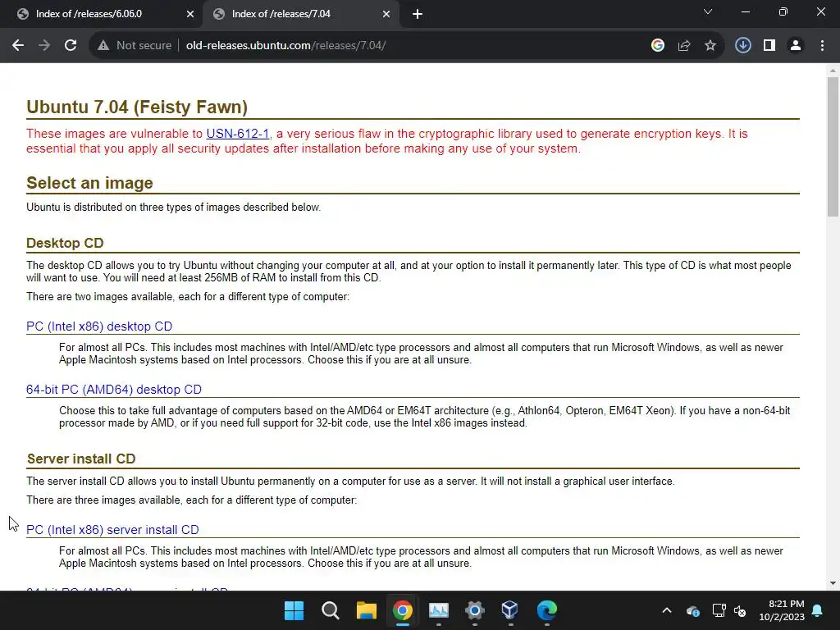Open the performance monitor taskbar app
Viewport: 840px width, 630px height.
click(x=438, y=610)
